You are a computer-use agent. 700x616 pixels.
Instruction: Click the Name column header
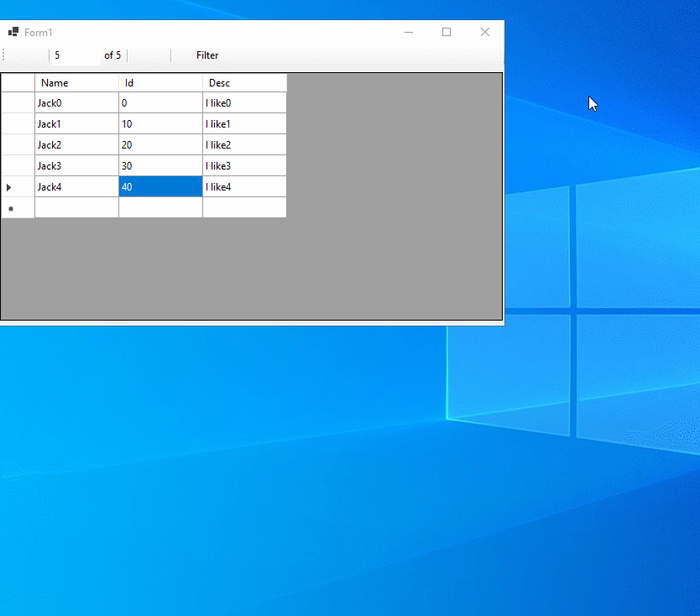coord(76,83)
